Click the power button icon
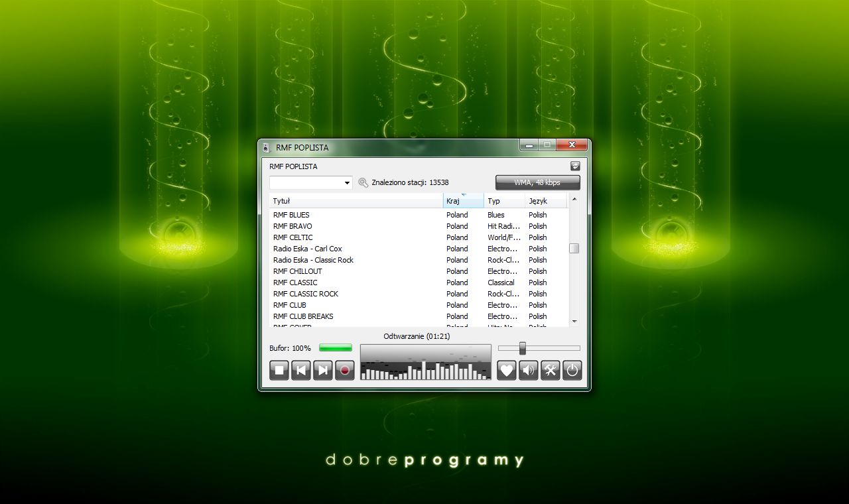 click(x=572, y=370)
